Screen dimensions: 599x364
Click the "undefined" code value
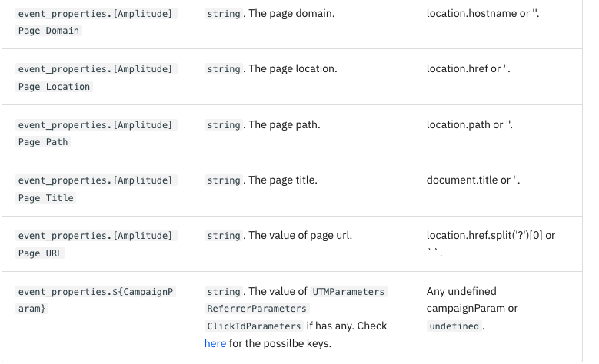[453, 326]
